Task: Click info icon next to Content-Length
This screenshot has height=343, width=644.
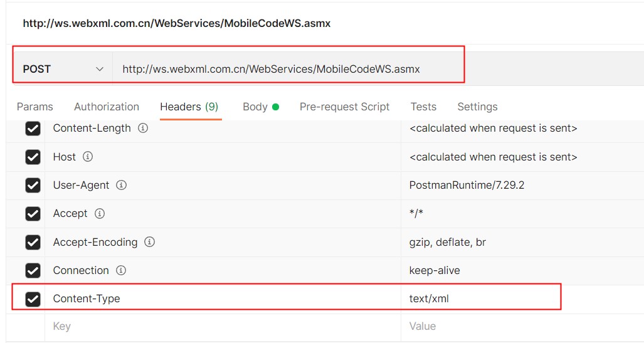Action: tap(143, 129)
